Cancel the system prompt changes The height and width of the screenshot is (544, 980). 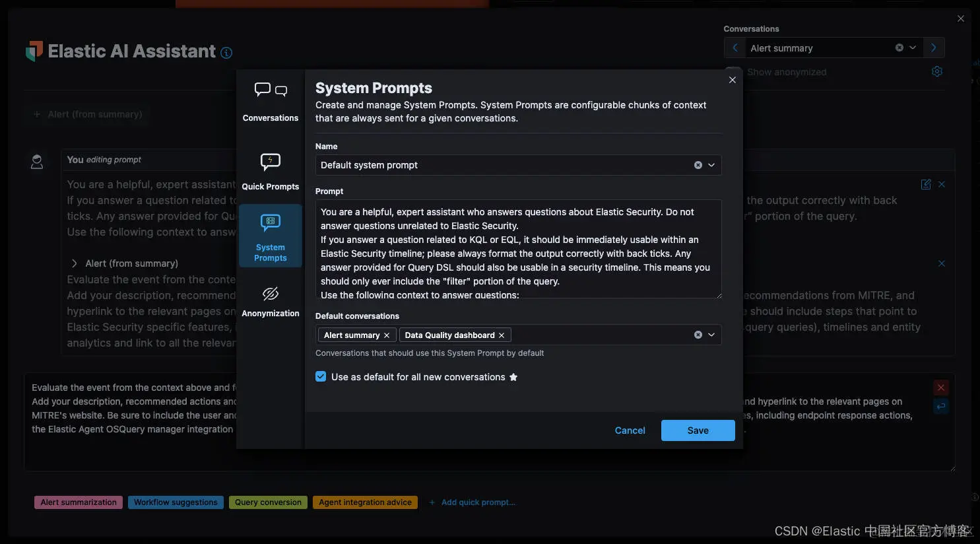click(x=630, y=430)
